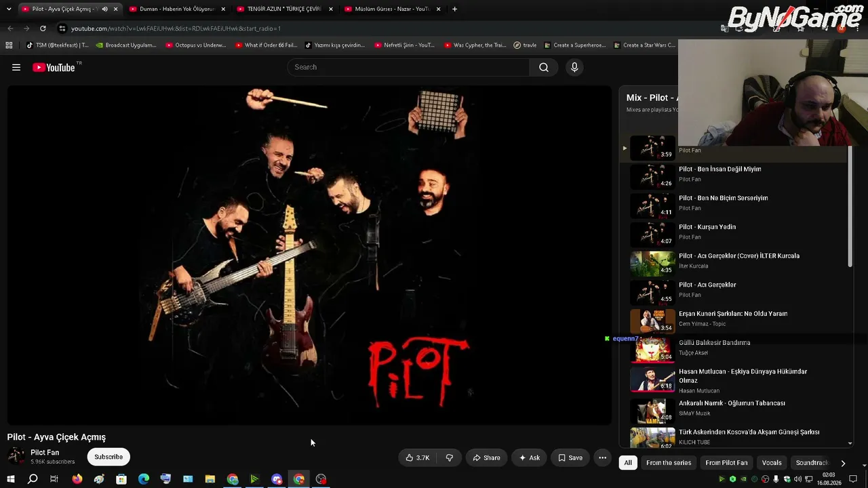Viewport: 868px width, 488px height.
Task: Go to the YouTube home logo
Action: point(54,67)
